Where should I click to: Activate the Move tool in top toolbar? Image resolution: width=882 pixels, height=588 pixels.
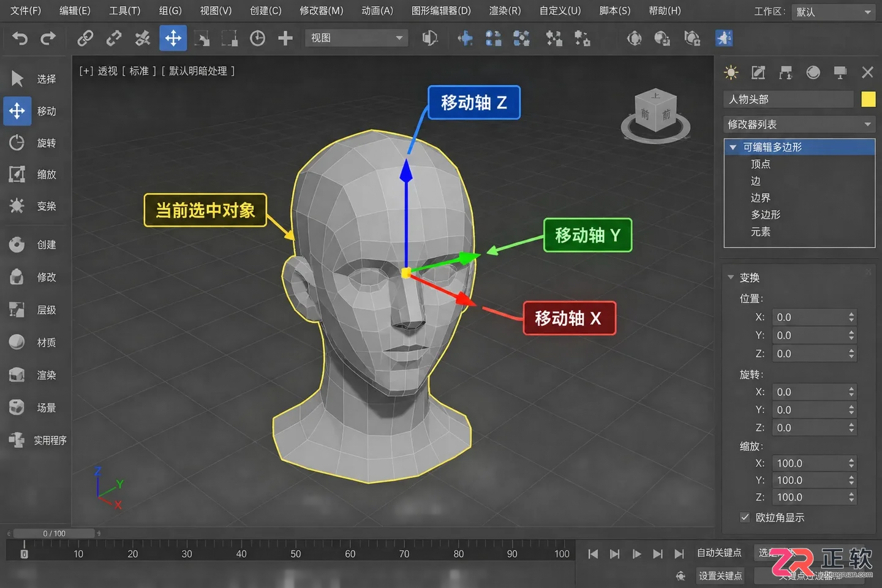pos(173,38)
